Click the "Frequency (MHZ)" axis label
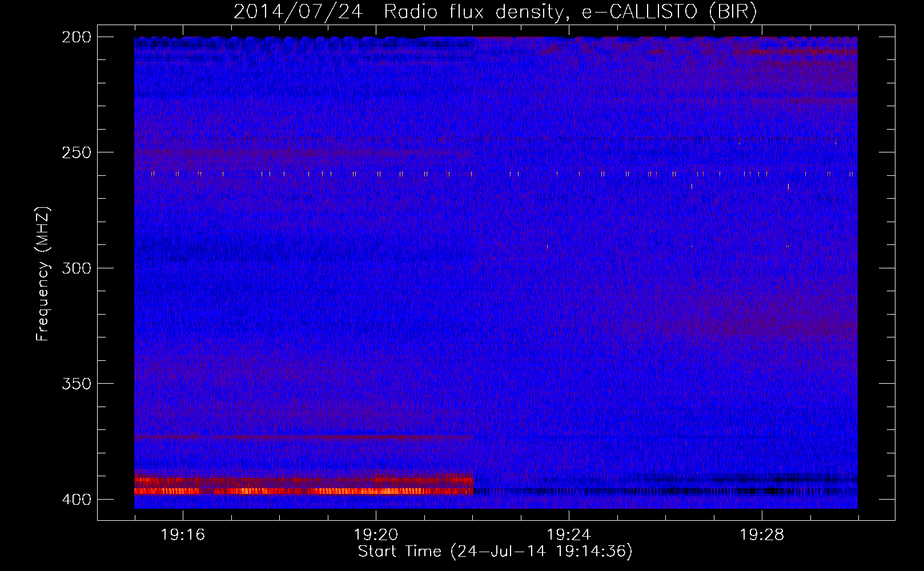This screenshot has width=924, height=571. coord(43,274)
